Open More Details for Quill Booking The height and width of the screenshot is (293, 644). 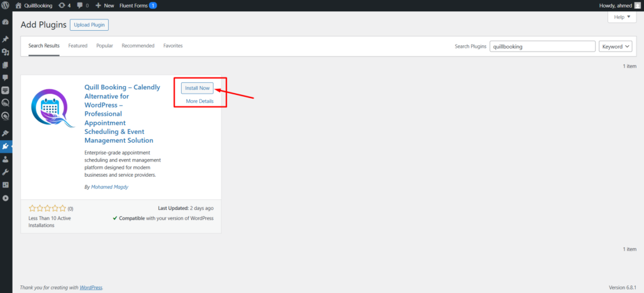pyautogui.click(x=199, y=101)
